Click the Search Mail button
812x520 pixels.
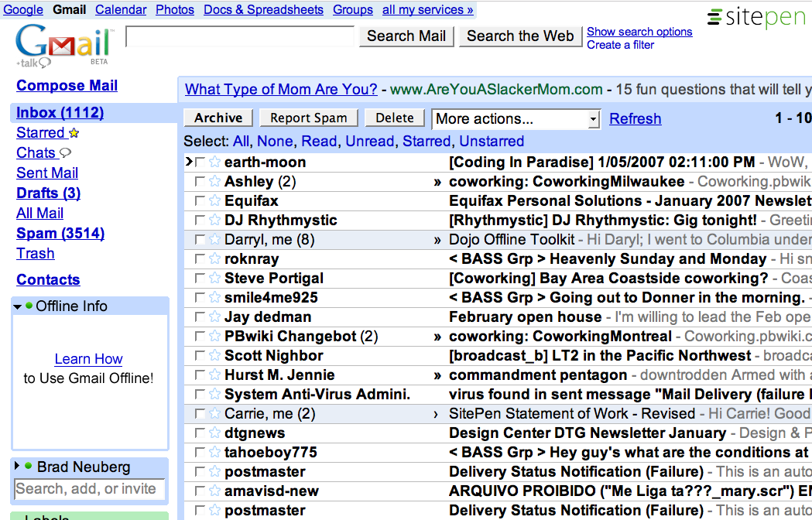(x=406, y=36)
